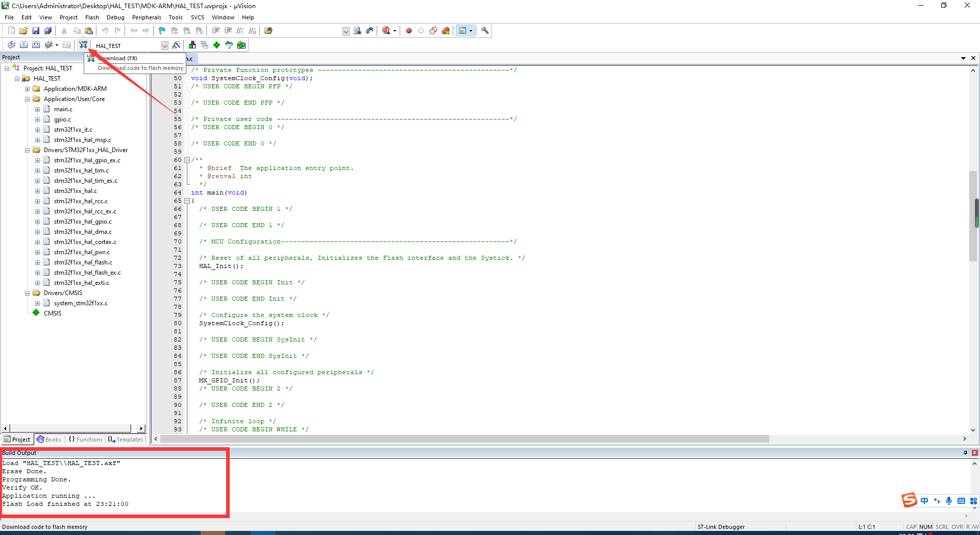Open the HAL_TEST target dropdown

tap(164, 45)
